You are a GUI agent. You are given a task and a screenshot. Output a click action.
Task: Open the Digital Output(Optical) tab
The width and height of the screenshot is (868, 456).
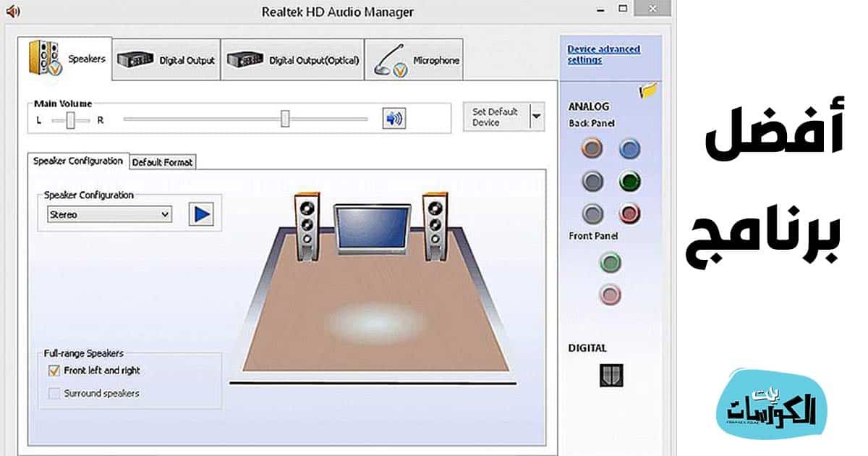click(x=293, y=61)
